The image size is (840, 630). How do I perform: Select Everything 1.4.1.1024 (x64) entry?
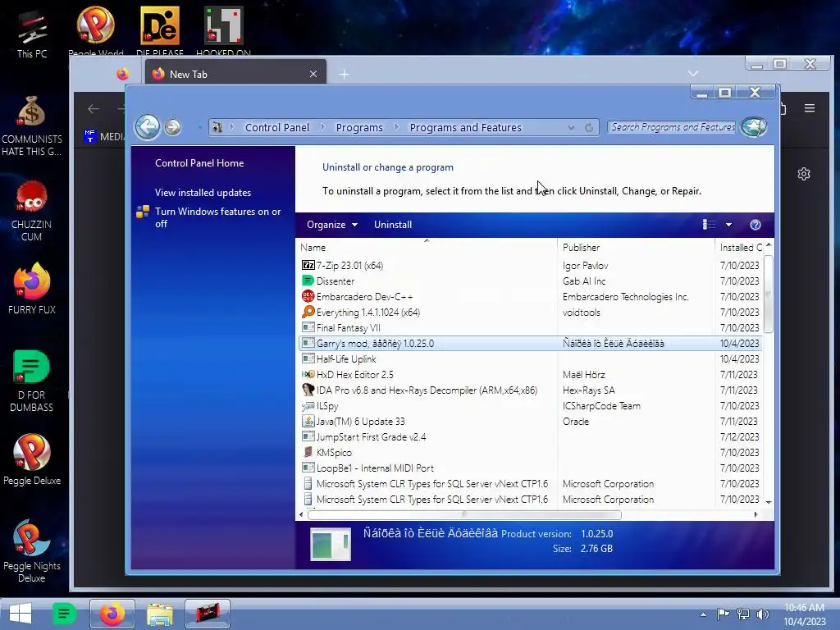click(531, 312)
